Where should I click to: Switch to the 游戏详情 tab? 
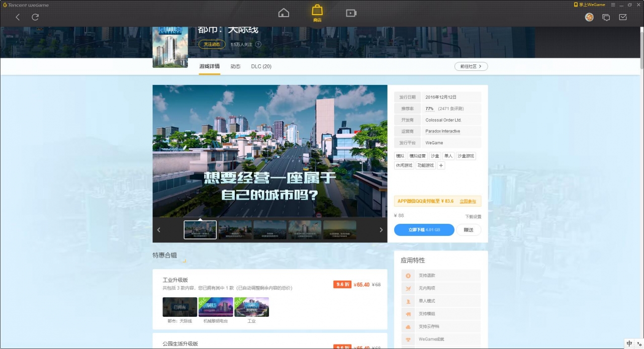[209, 66]
